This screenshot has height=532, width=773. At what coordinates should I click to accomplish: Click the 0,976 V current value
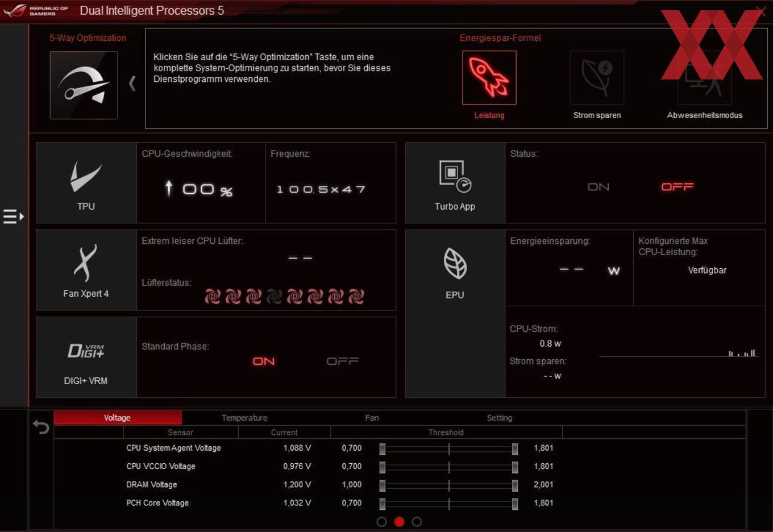coord(297,466)
